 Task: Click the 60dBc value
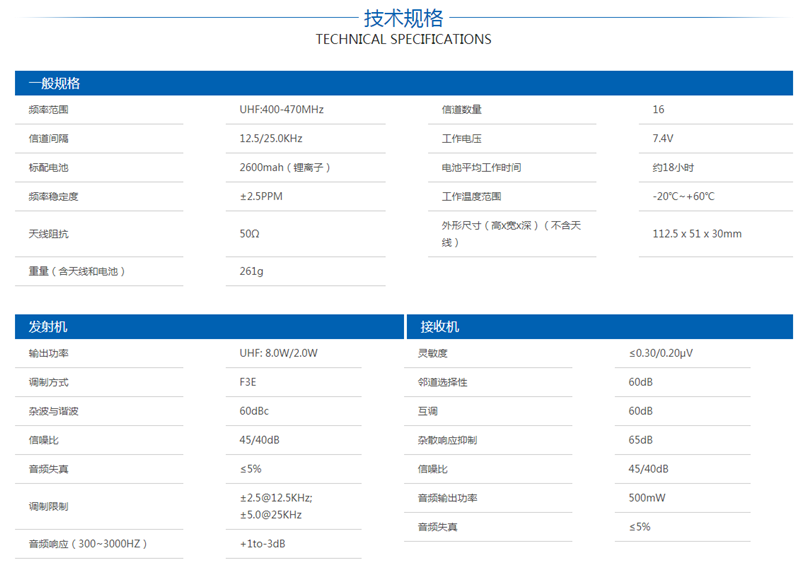(254, 412)
